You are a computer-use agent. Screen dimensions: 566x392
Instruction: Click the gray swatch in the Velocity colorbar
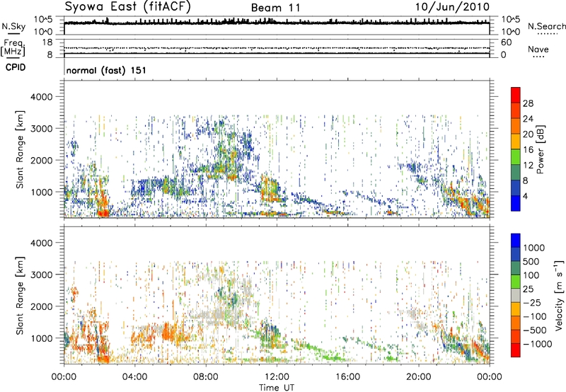516,295
